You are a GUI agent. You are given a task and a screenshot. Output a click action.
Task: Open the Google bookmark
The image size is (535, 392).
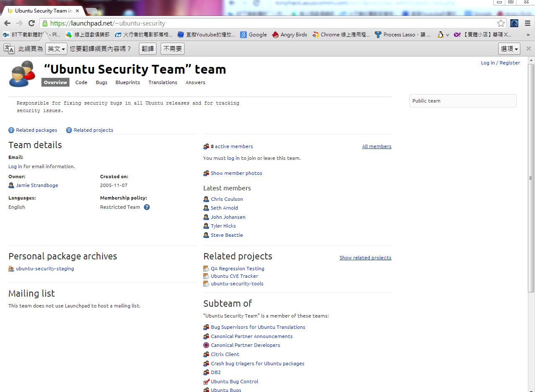click(253, 35)
